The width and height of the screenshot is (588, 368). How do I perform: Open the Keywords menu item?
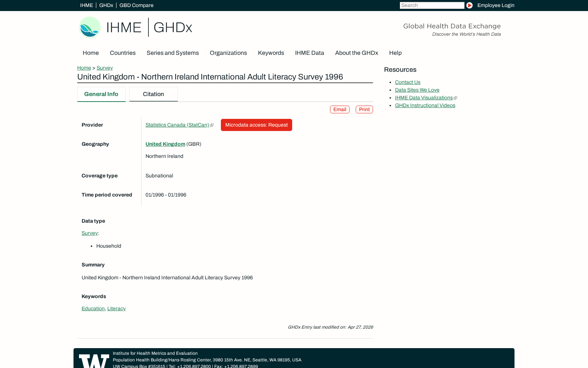271,53
